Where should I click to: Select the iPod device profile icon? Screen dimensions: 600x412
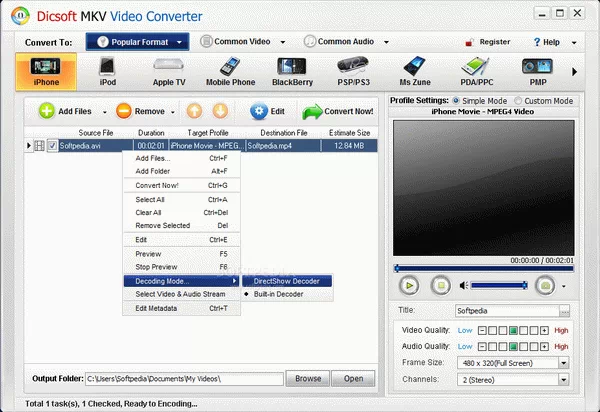pyautogui.click(x=108, y=72)
